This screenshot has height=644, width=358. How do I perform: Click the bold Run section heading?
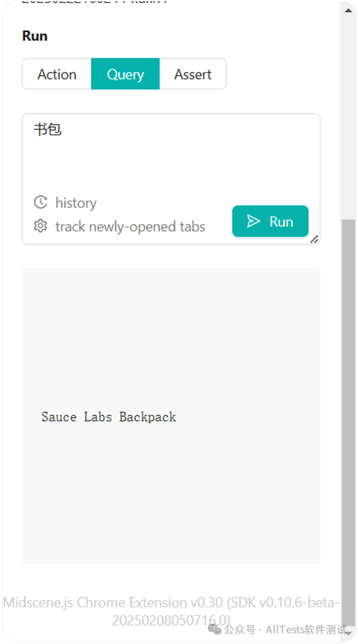click(35, 36)
